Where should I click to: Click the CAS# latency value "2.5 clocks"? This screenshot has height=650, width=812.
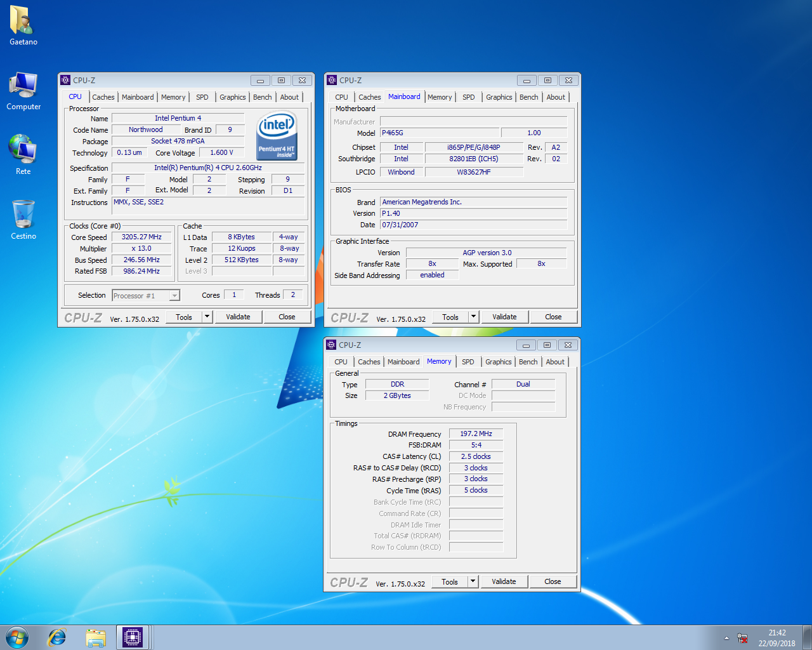[x=476, y=456]
